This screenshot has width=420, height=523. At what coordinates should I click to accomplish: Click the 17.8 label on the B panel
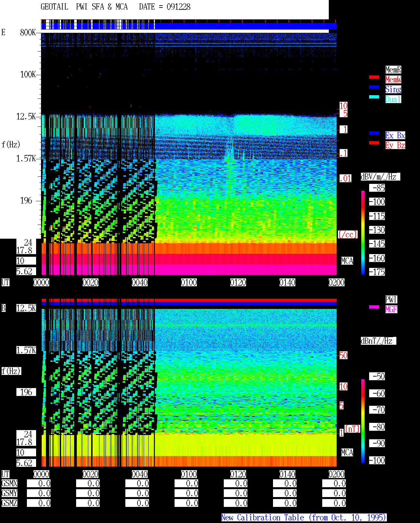click(x=26, y=442)
